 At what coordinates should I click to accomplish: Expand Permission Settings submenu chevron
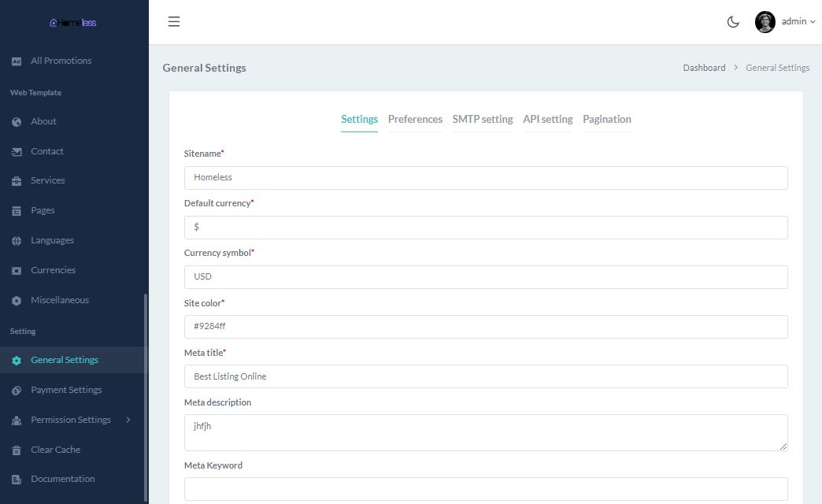[x=128, y=420]
